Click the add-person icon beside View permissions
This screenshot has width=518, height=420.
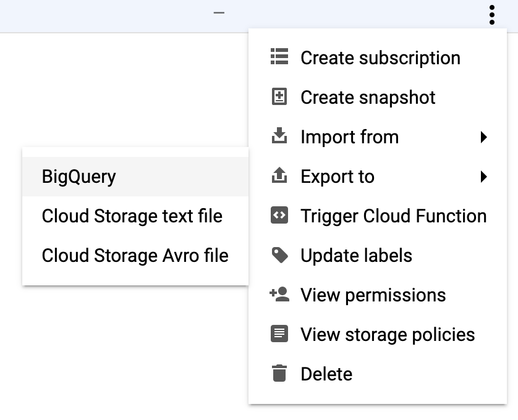(279, 295)
